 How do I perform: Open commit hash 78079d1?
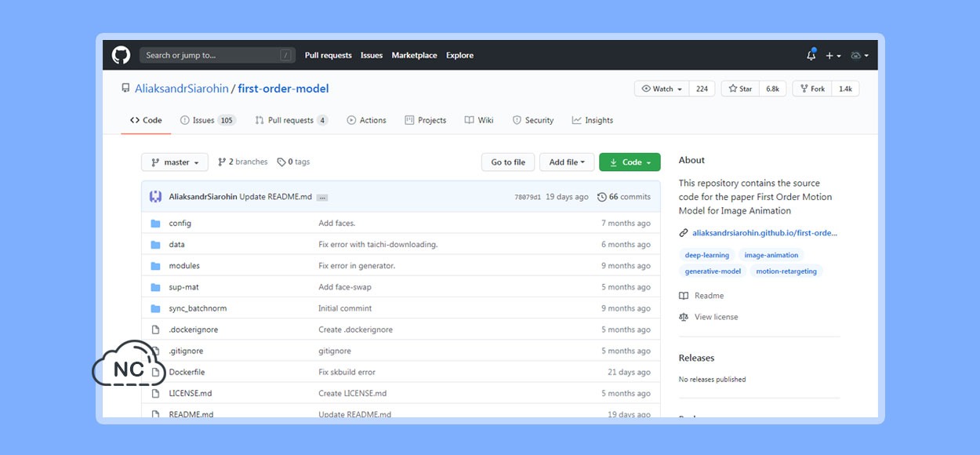(x=528, y=198)
